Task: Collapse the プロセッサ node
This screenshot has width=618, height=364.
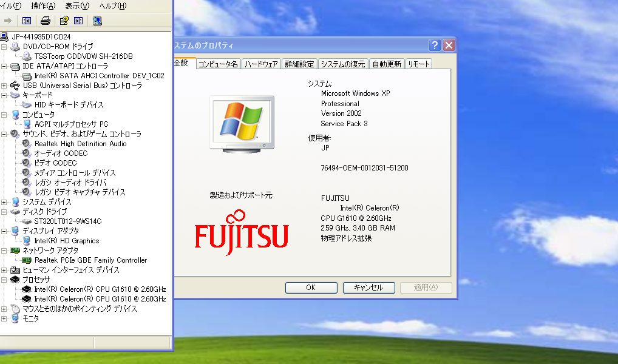Action: [x=4, y=280]
